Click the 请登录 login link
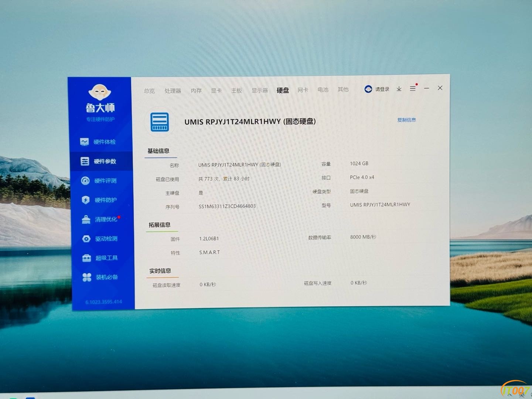 pyautogui.click(x=382, y=89)
